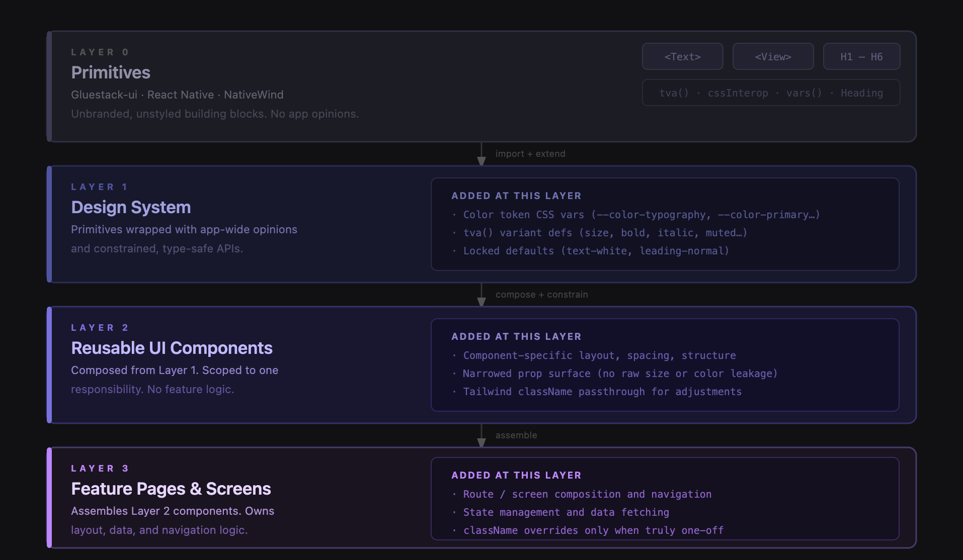This screenshot has height=560, width=963.
Task: Click the LAYER 3 label
Action: pos(100,469)
